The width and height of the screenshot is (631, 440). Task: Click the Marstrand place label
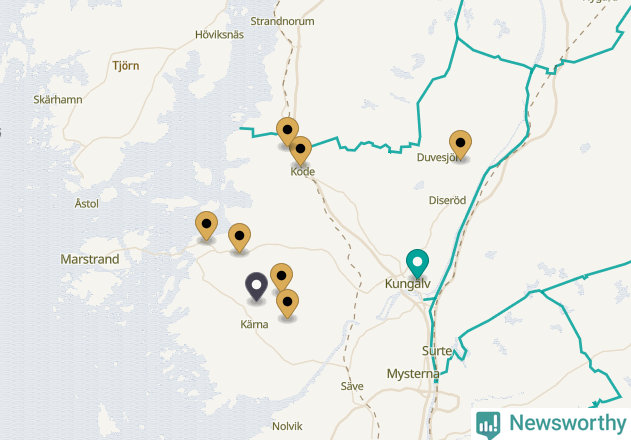click(90, 259)
